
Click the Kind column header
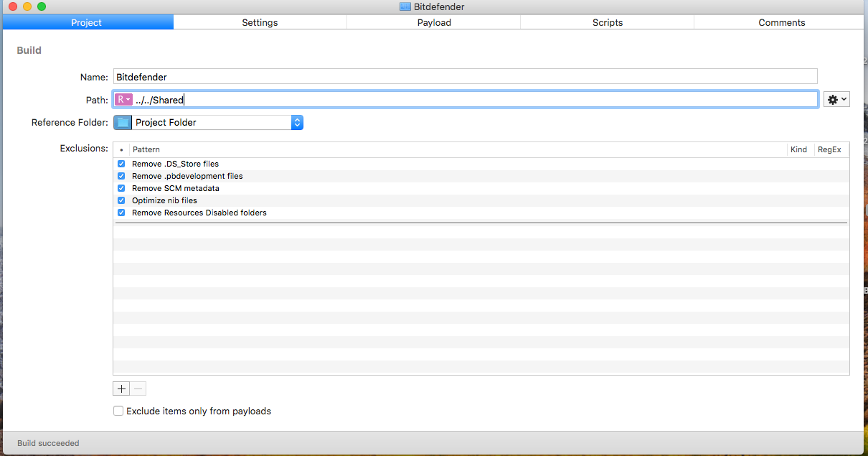[x=799, y=149]
